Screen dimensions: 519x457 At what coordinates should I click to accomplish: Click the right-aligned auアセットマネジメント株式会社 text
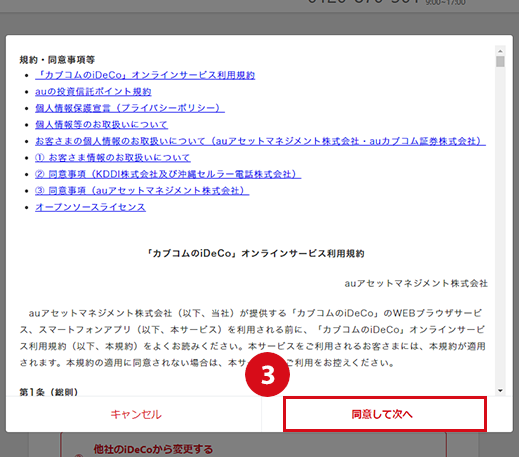pos(416,283)
